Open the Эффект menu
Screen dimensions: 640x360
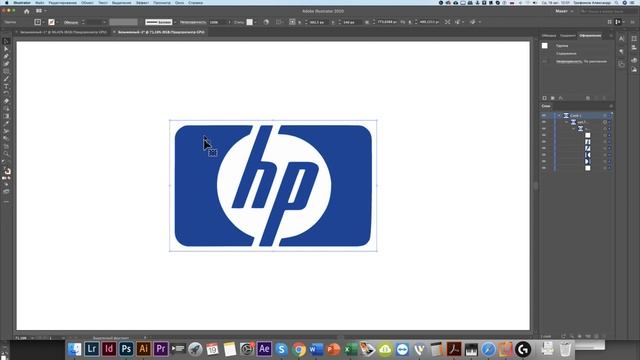(142, 2)
